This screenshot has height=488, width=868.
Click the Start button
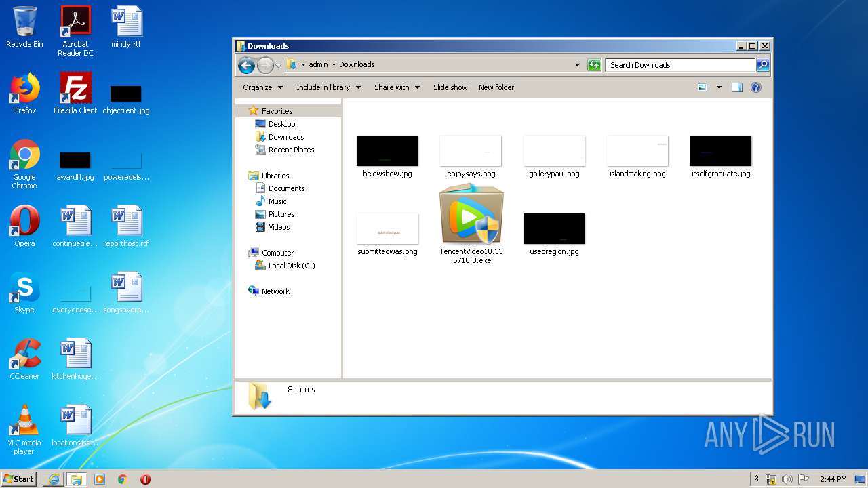19,479
